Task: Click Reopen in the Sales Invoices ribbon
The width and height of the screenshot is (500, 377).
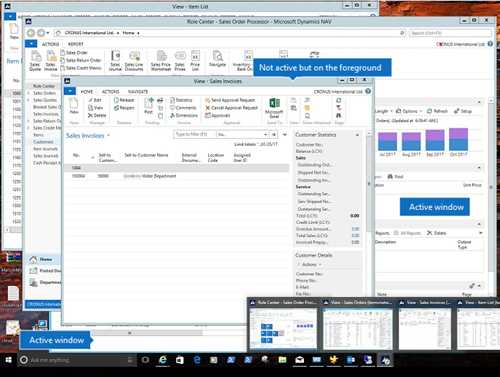Action: (x=124, y=108)
